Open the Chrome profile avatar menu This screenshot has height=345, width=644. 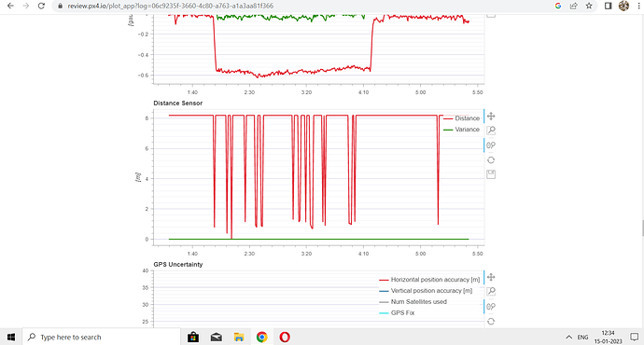(x=623, y=6)
